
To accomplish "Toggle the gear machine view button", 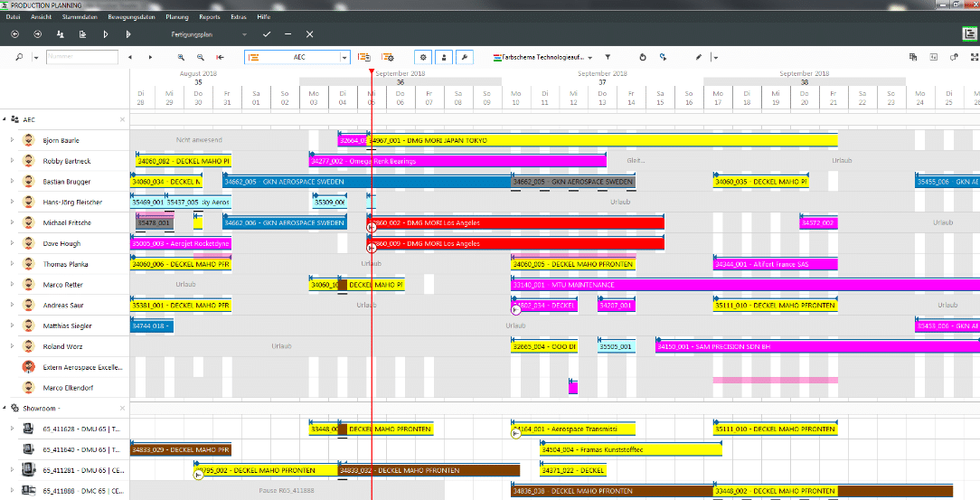I will click(x=423, y=57).
